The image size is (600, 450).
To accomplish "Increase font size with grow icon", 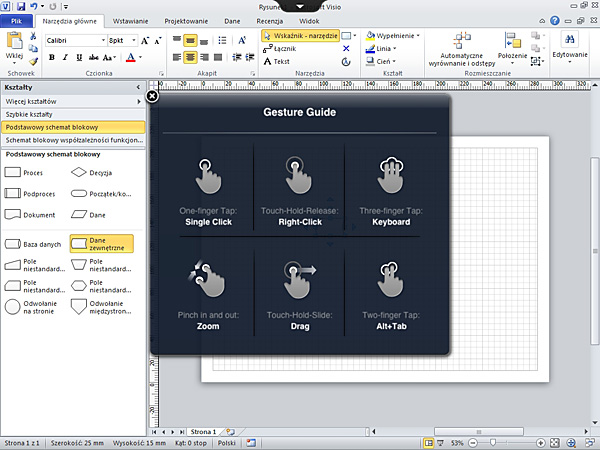I will point(145,41).
